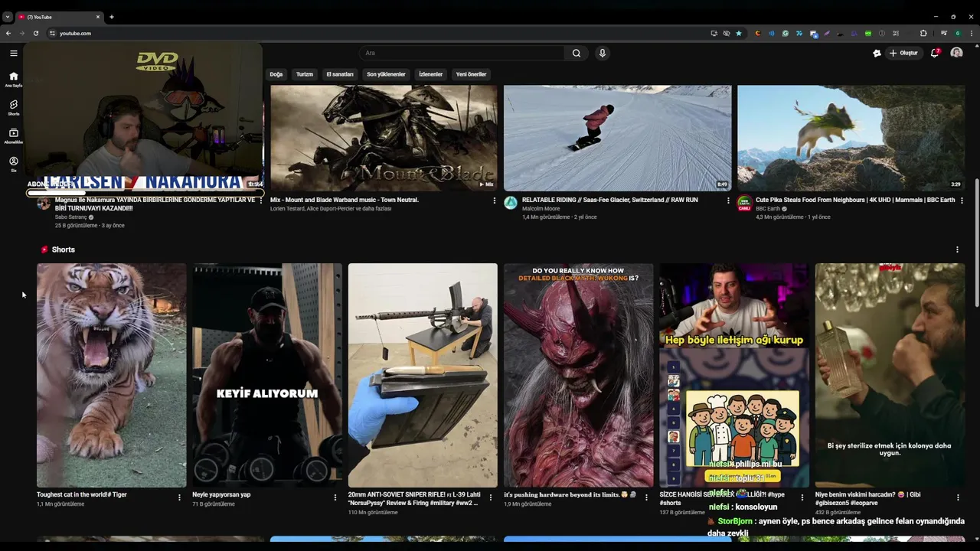Open options for Niye benim viskimi short
This screenshot has height=551, width=980.
tap(958, 497)
